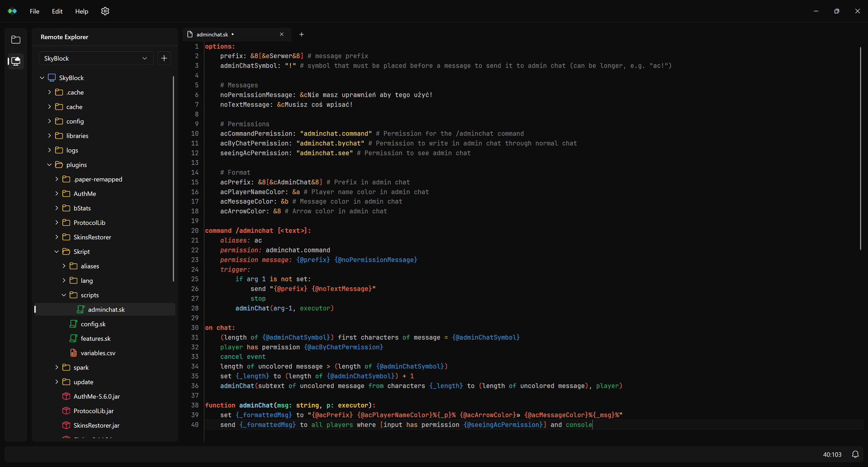Restore down the application window
The height and width of the screenshot is (467, 868).
tap(837, 11)
